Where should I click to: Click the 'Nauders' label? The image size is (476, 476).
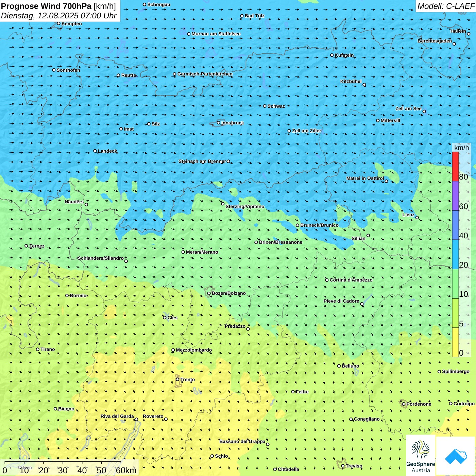[x=74, y=202]
